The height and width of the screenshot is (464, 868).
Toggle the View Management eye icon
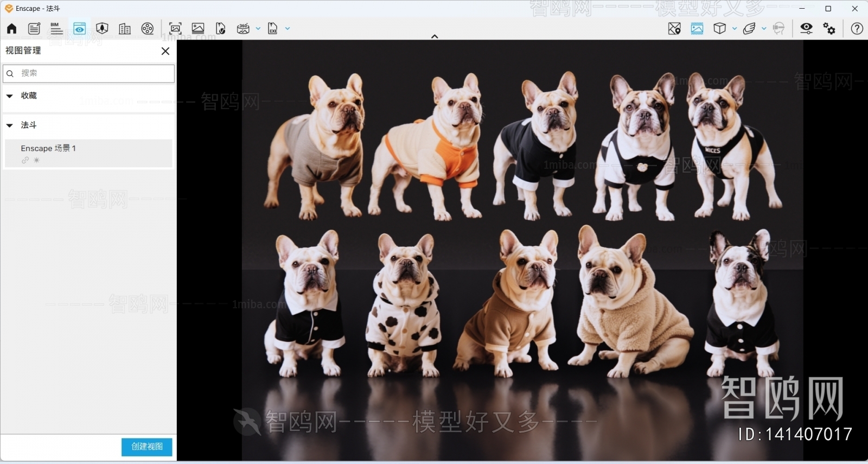point(79,29)
